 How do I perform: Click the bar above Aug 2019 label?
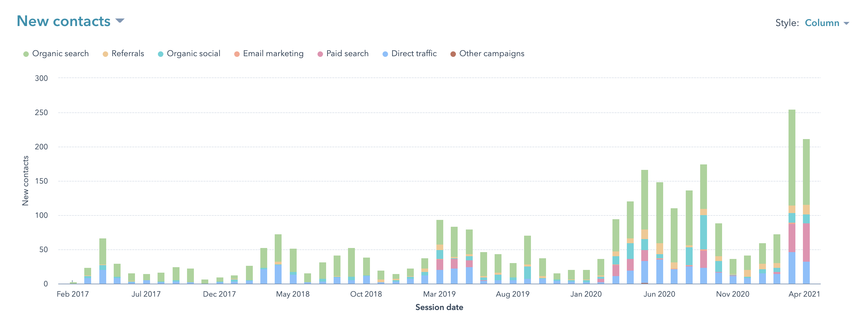pyautogui.click(x=513, y=273)
